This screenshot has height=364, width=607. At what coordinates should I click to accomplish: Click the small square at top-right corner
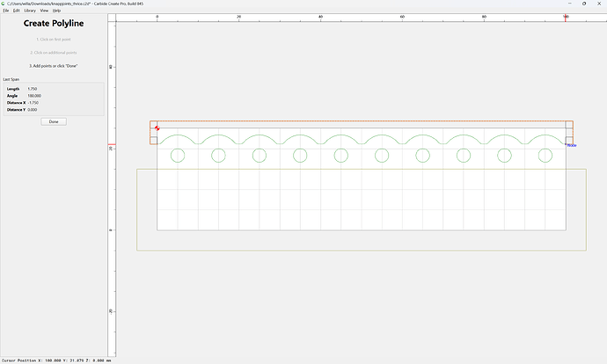pyautogui.click(x=569, y=125)
